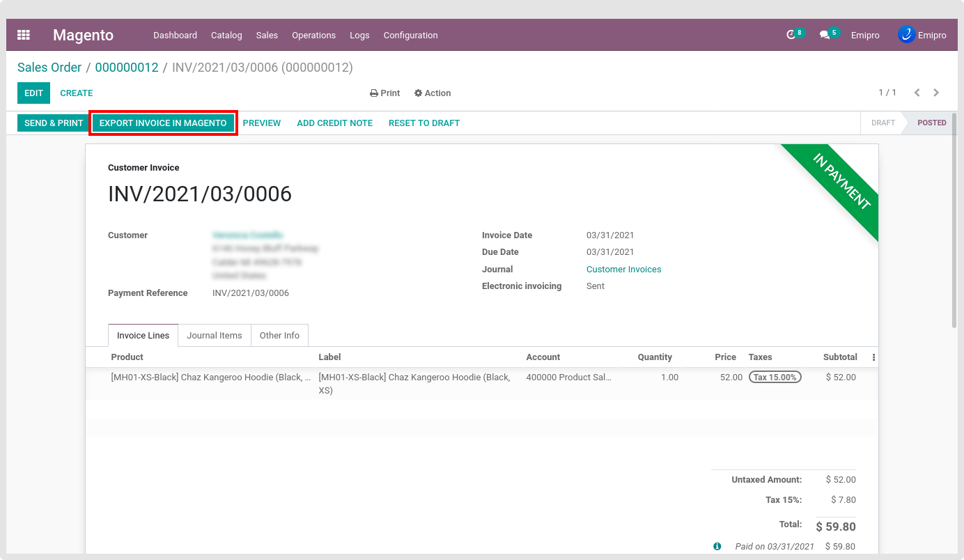Screen dimensions: 964x560
Task: Click the Product column header
Action: point(127,357)
